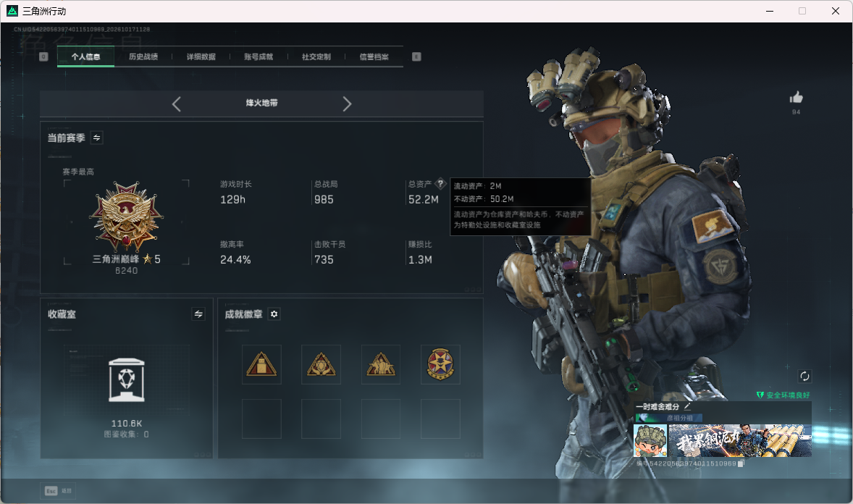Image resolution: width=853 pixels, height=504 pixels.
Task: Click the rank score 6240
Action: click(x=126, y=271)
